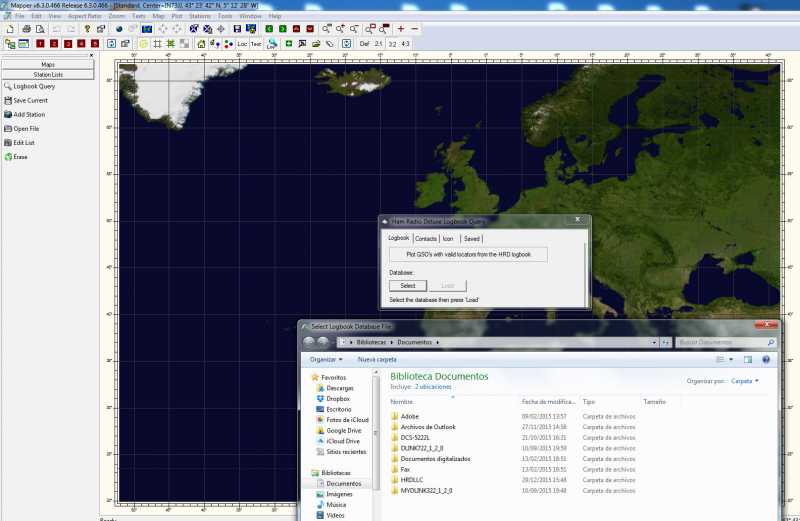800x521 pixels.
Task: Toggle the preview pane icon in file dialog
Action: click(x=748, y=360)
